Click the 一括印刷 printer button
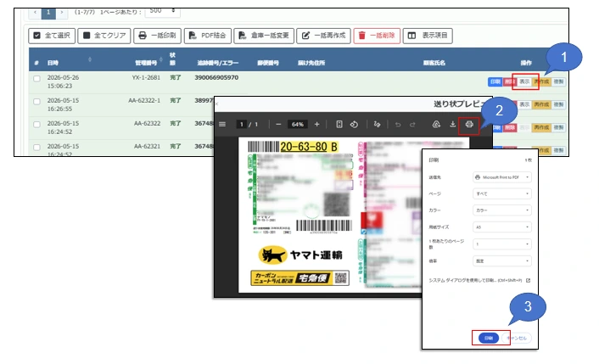This screenshot has height=364, width=599. pos(157,36)
